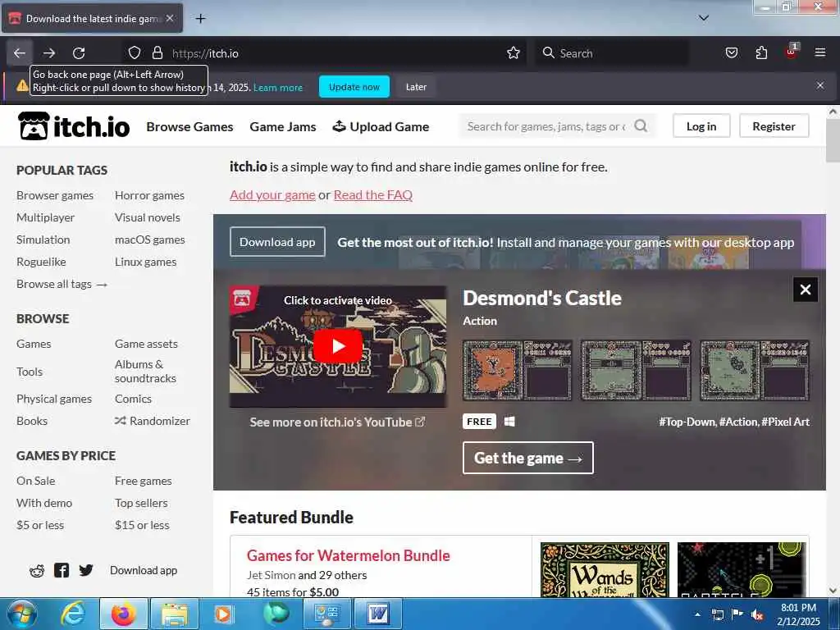Click the Facebook social icon
Screen dimensions: 840x630
click(62, 570)
